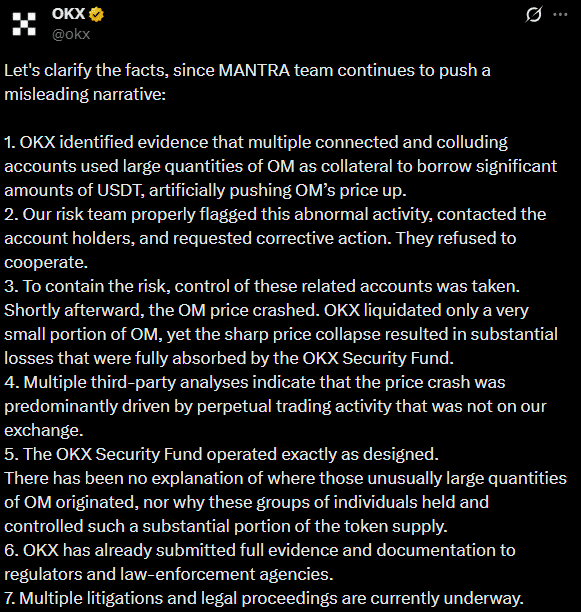Click the paragraph beginning "There has been no explanation"
This screenshot has height=612, width=581.
tap(285, 502)
